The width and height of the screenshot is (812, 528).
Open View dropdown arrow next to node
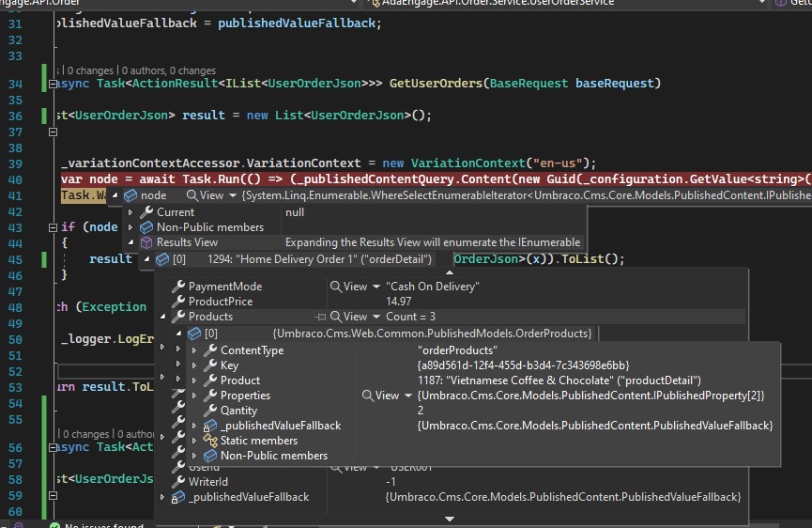pyautogui.click(x=233, y=195)
